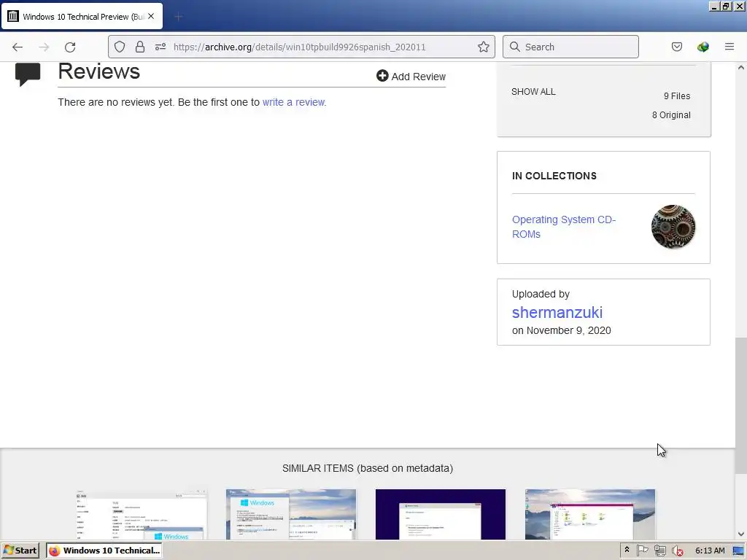Click the taskbar clock 6:13 AM
The height and width of the screenshot is (560, 747).
tap(709, 551)
